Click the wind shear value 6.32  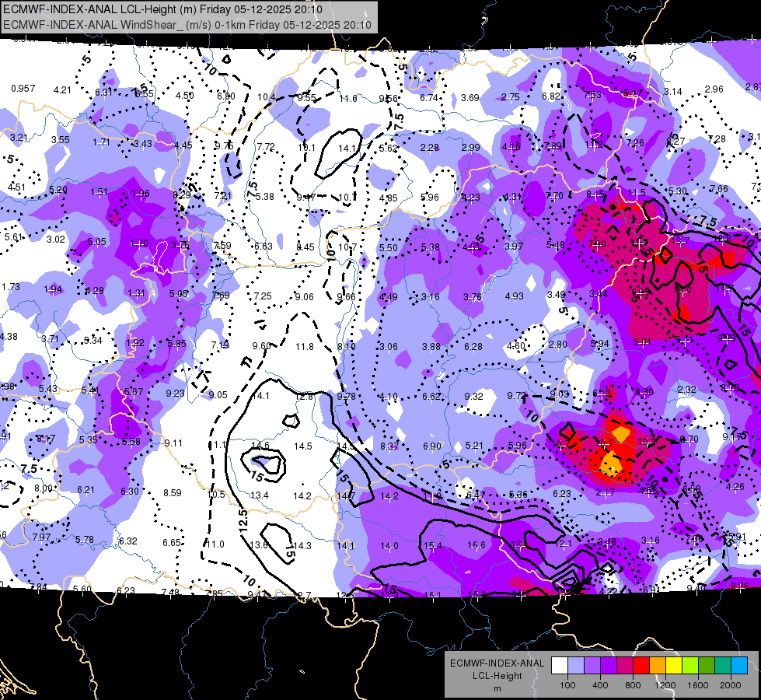point(128,541)
